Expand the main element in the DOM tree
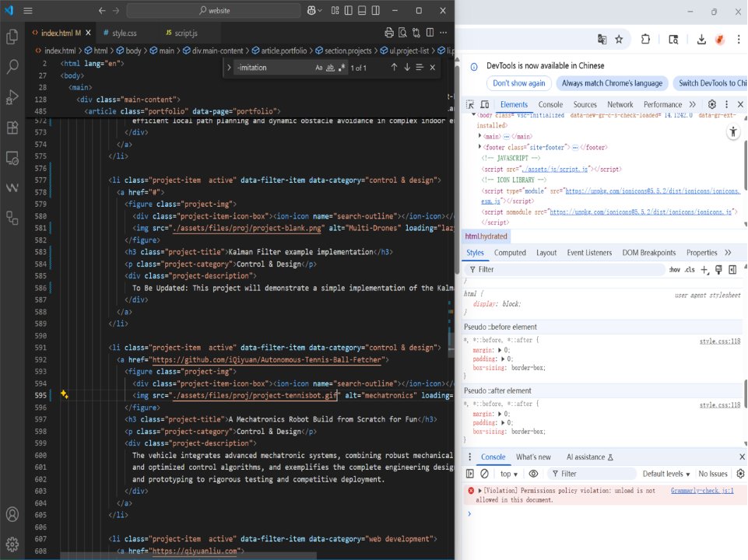This screenshot has width=748, height=560. 480,136
